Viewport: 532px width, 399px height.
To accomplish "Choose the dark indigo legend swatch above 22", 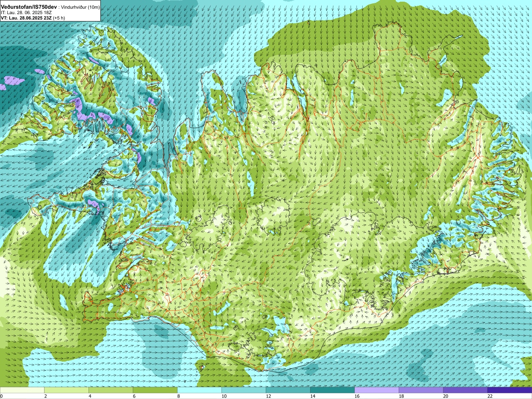I will [510, 390].
